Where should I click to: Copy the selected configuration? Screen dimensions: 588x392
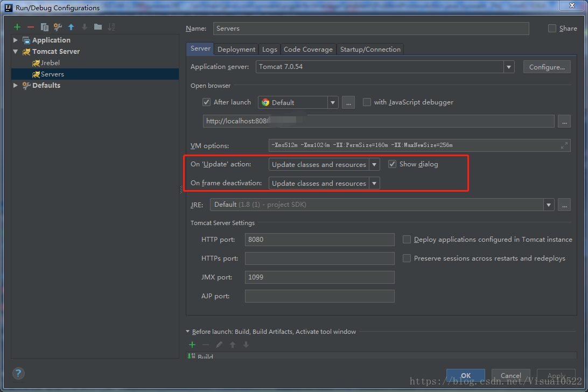tap(44, 27)
